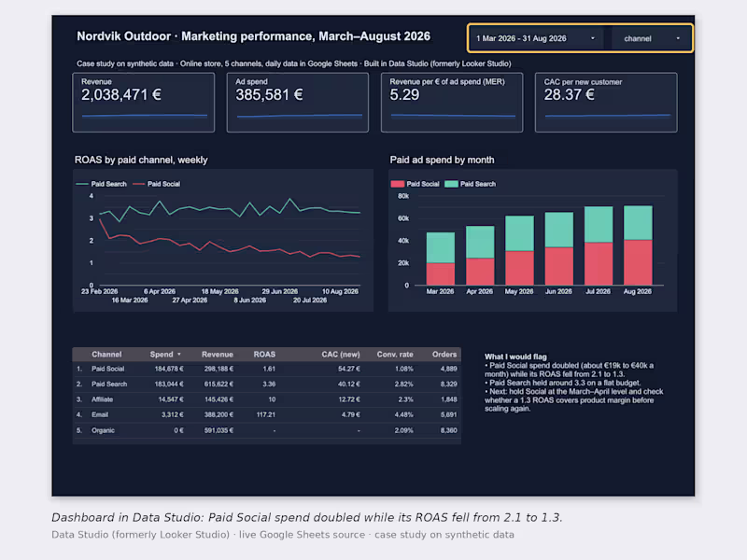Sort table by Channel column header
747x560 pixels.
pyautogui.click(x=106, y=355)
